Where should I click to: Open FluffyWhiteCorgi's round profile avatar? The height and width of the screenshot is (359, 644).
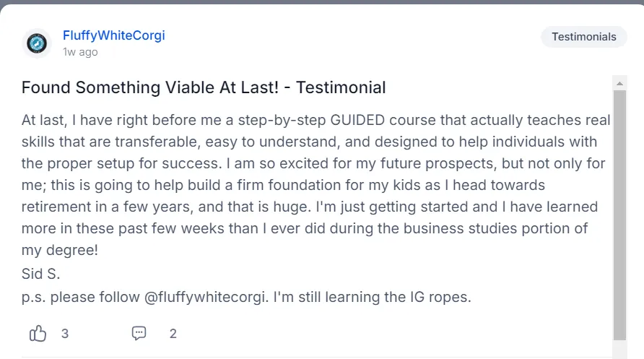pos(37,43)
